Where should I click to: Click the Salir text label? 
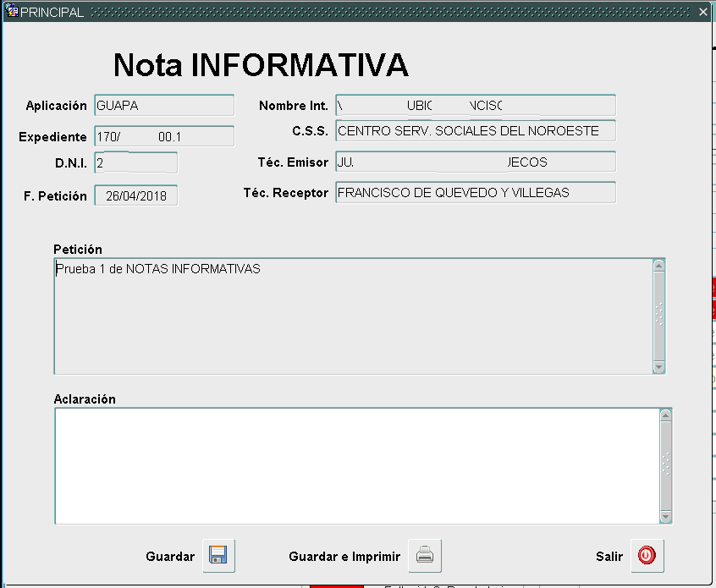[x=609, y=557]
